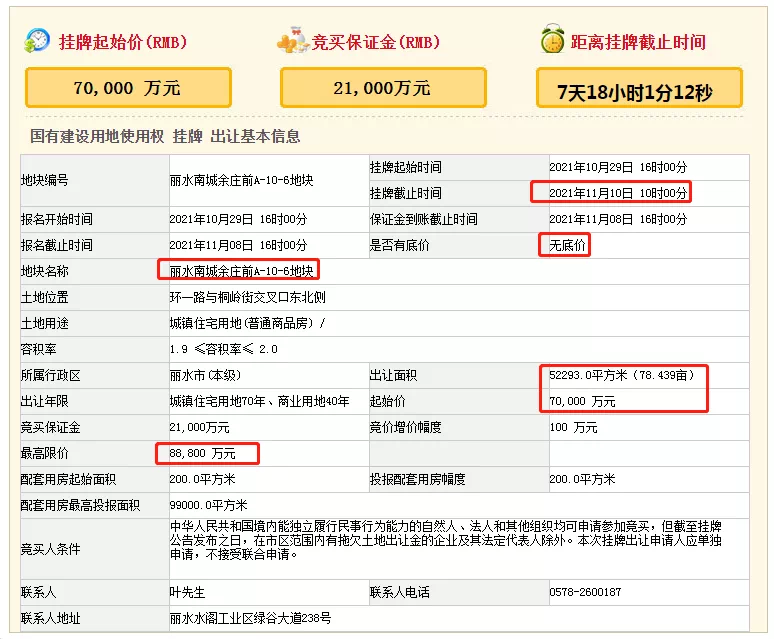
Task: Click the 保证金到账截止时间 label
Action: (424, 219)
